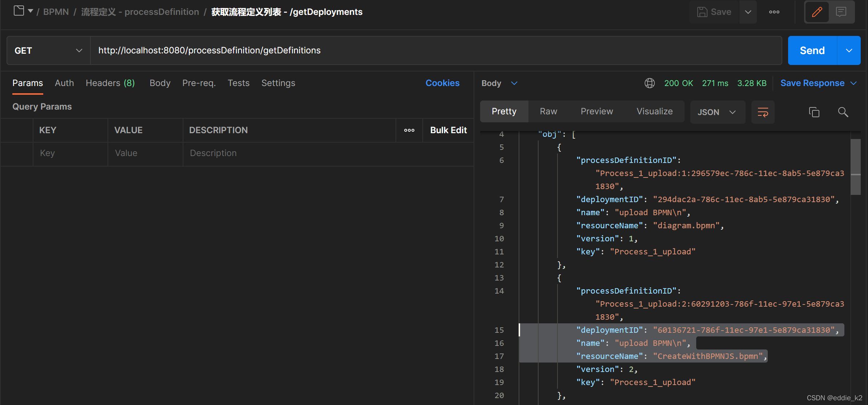
Task: Click the Description input cell
Action: (x=328, y=154)
